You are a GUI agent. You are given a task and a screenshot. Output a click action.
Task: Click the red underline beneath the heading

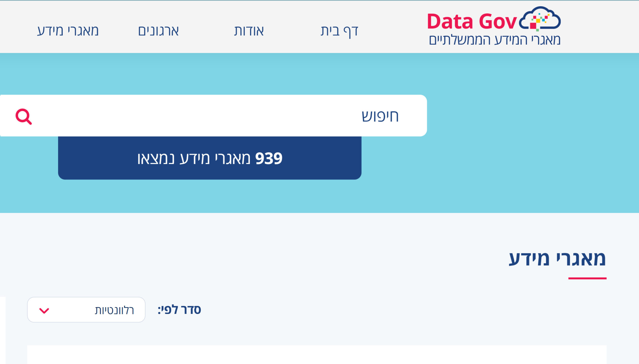tap(587, 278)
